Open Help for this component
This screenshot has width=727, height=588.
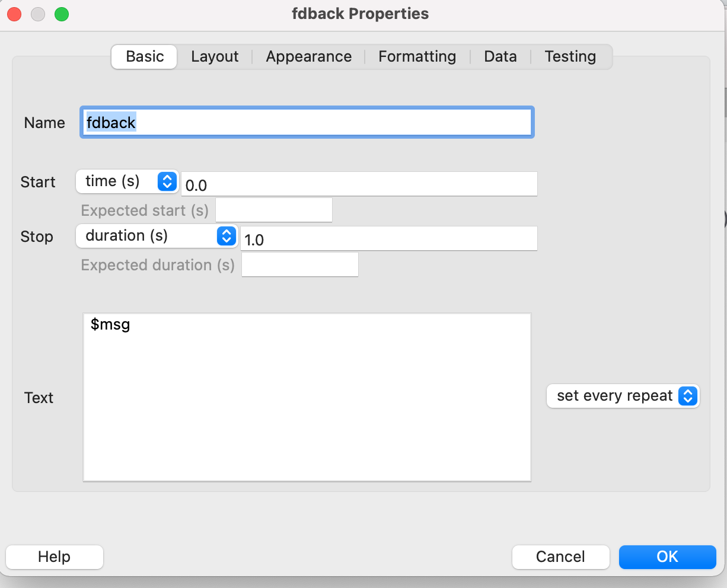[x=55, y=557]
